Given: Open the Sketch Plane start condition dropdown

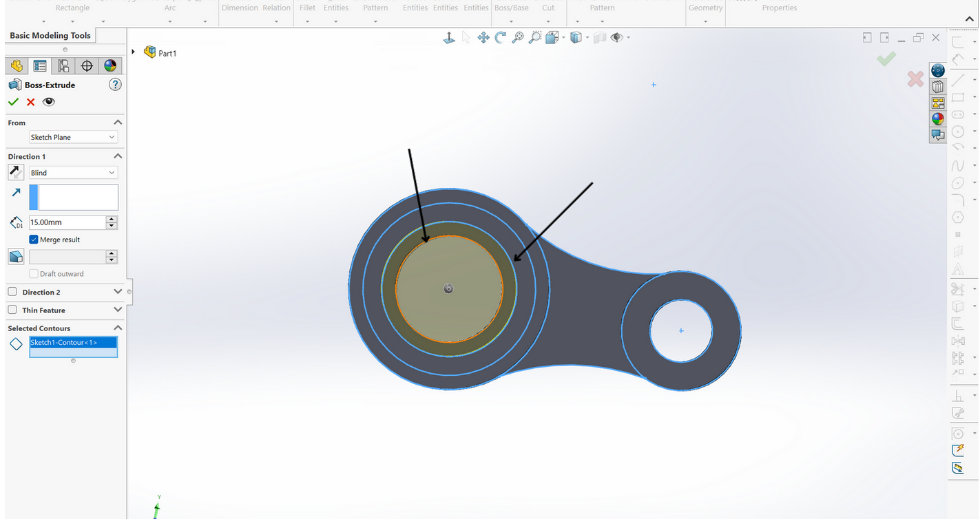Looking at the screenshot, I should [74, 137].
